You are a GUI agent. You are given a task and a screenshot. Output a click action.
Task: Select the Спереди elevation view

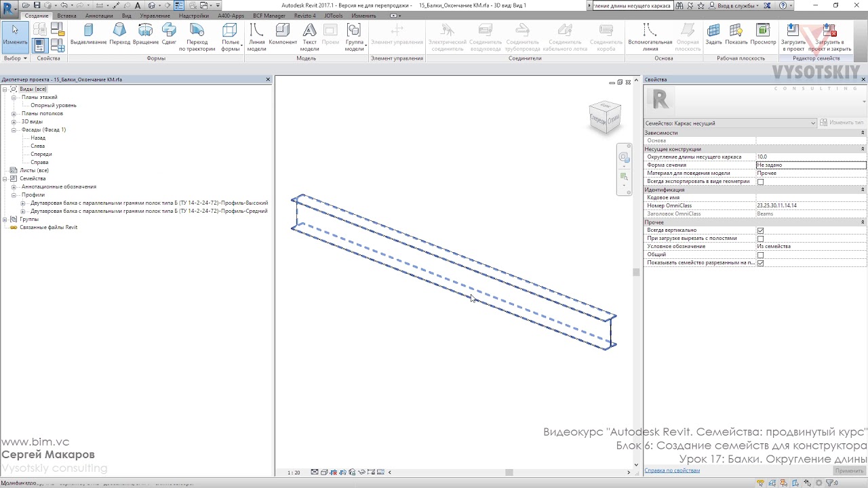pyautogui.click(x=41, y=154)
